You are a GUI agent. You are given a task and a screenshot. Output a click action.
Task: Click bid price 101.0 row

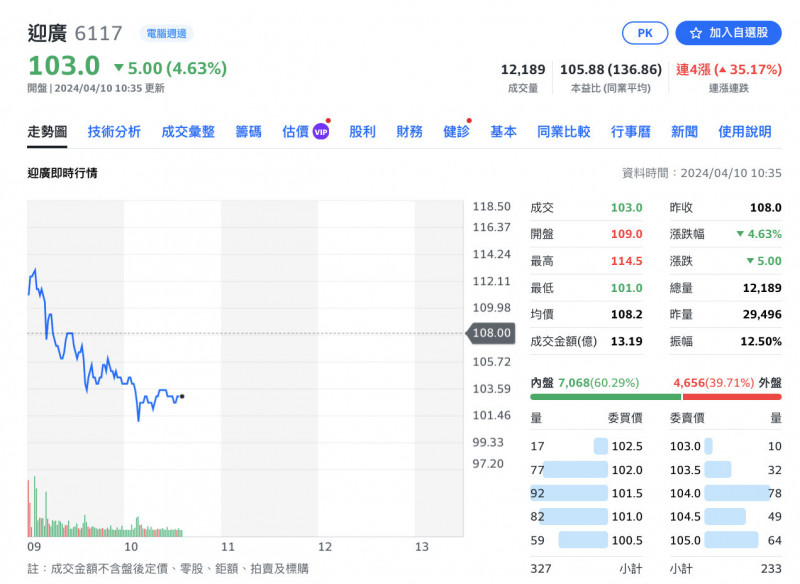point(586,517)
